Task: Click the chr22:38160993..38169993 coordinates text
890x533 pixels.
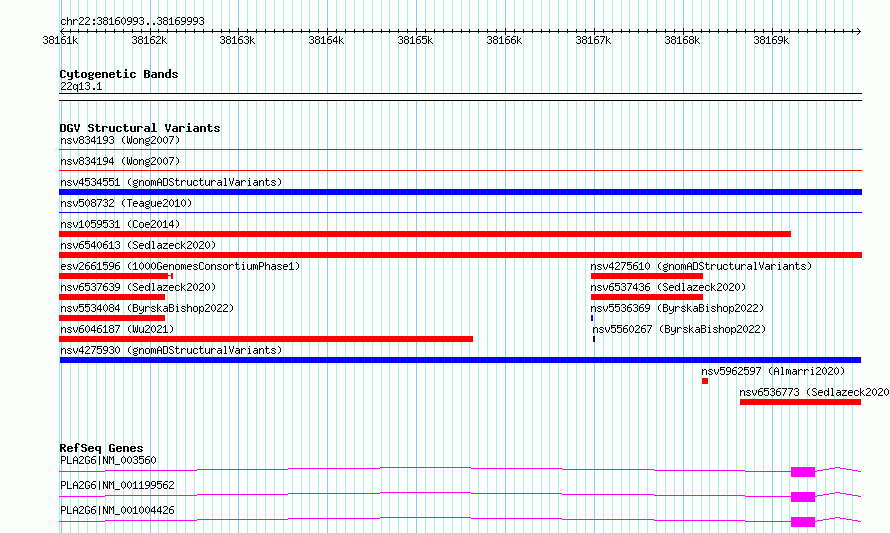Action: [x=132, y=22]
